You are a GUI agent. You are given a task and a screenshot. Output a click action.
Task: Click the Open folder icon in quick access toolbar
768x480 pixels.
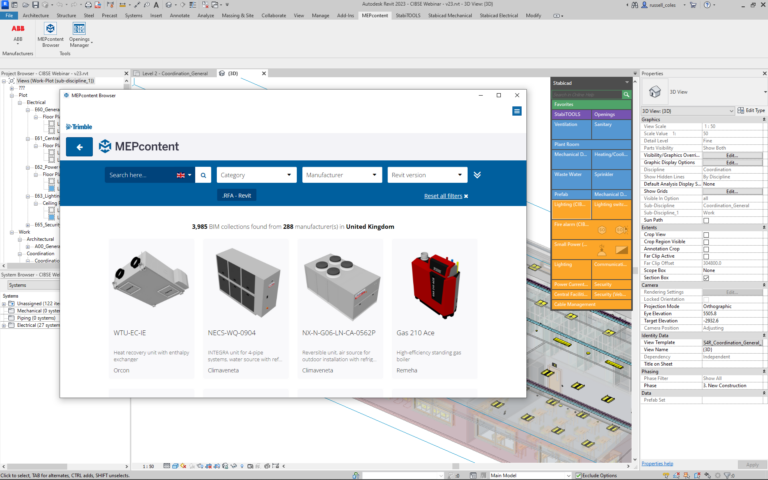(25, 4)
